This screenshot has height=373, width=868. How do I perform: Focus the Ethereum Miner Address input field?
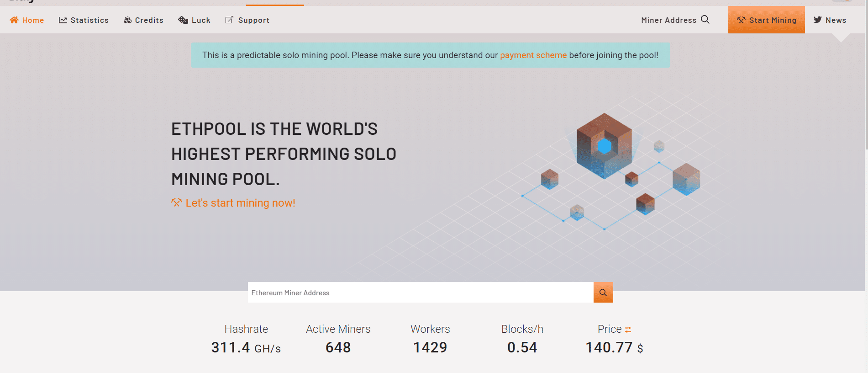421,293
